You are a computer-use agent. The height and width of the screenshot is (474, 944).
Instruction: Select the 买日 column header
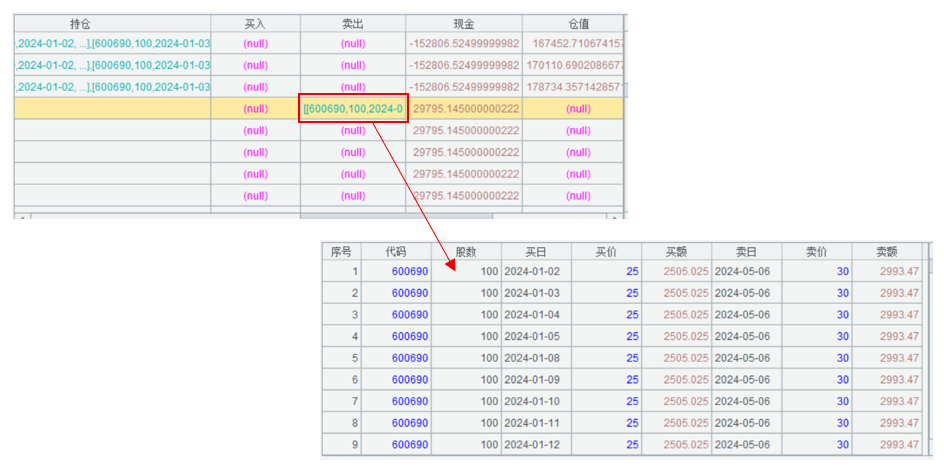pos(537,251)
